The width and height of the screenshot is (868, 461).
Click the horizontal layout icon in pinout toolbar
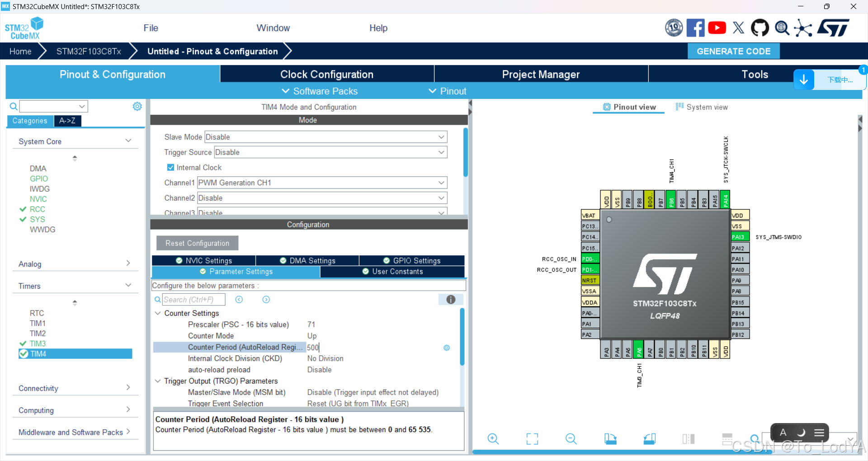coord(727,438)
